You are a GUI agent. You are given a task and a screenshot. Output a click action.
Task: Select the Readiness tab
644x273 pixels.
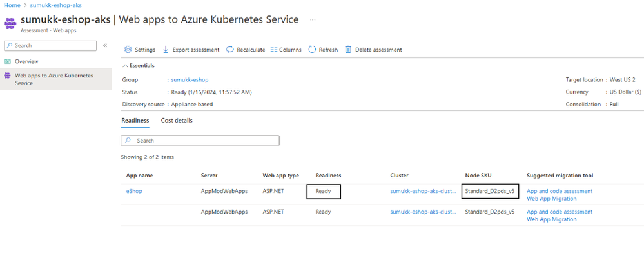(x=135, y=121)
